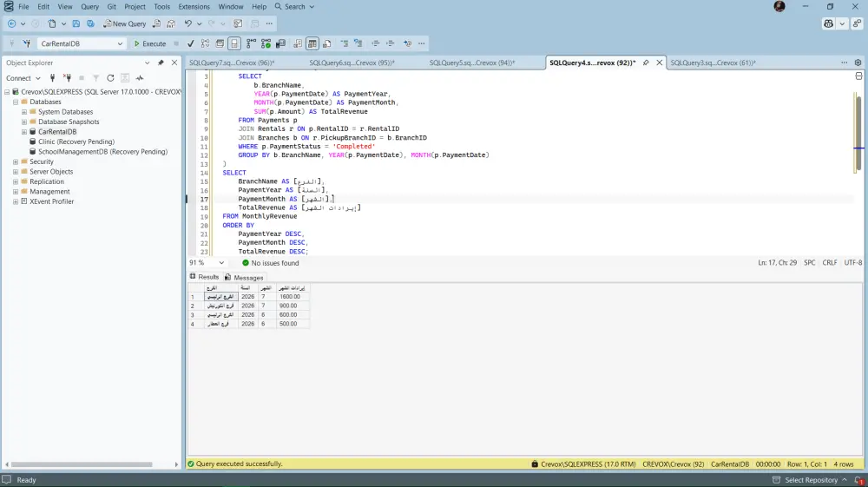Select Management node in Object Explorer
This screenshot has height=487, width=868.
[x=49, y=192]
